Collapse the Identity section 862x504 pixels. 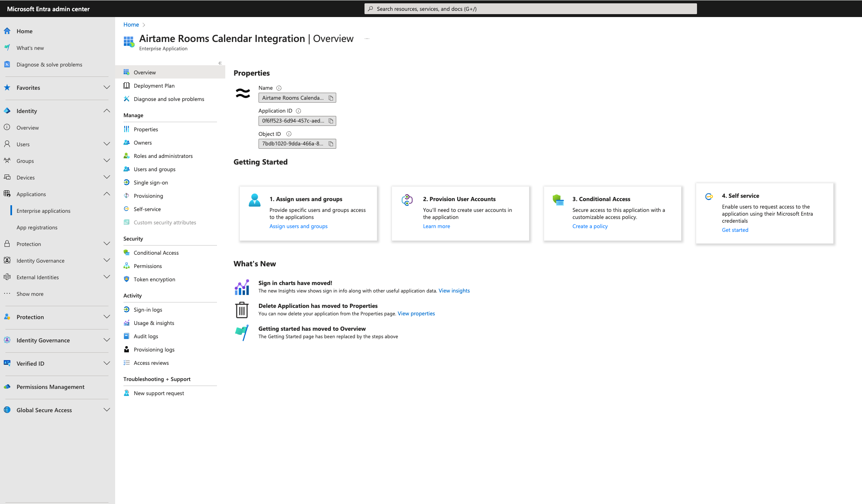(107, 111)
